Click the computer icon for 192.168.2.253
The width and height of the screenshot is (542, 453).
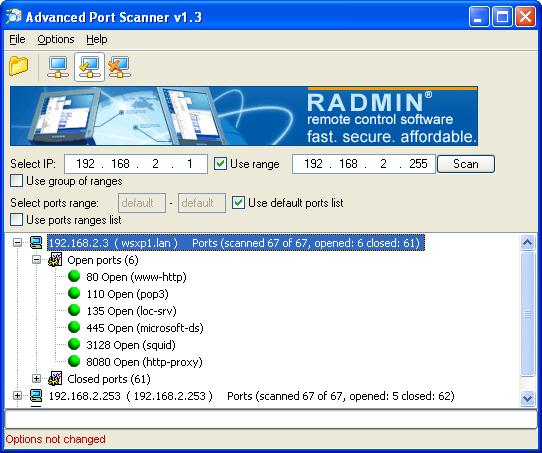[36, 396]
